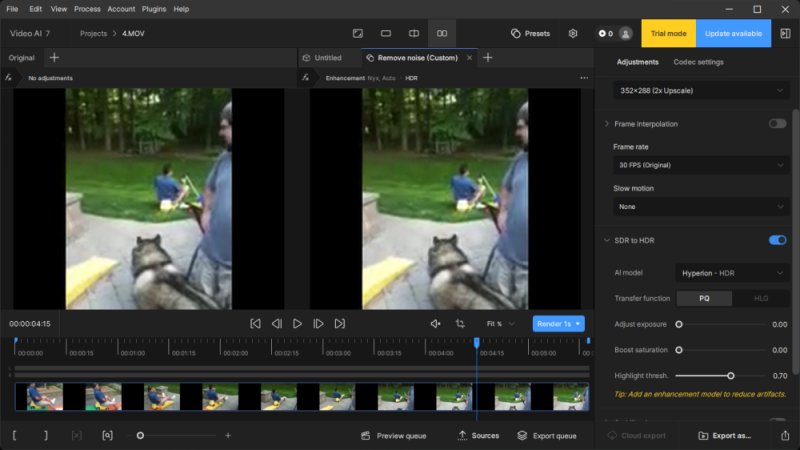800x450 pixels.
Task: Open the crop tool
Action: pyautogui.click(x=460, y=324)
